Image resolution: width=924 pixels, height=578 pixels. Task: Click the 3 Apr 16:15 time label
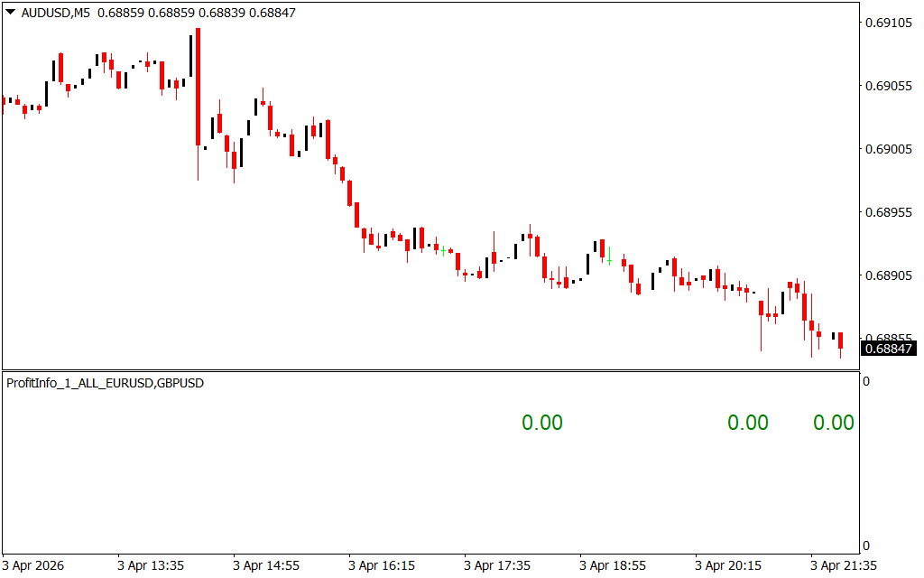pyautogui.click(x=382, y=565)
